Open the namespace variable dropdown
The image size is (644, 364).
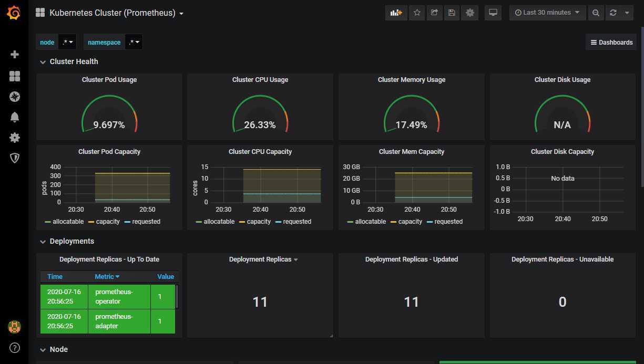(x=134, y=42)
